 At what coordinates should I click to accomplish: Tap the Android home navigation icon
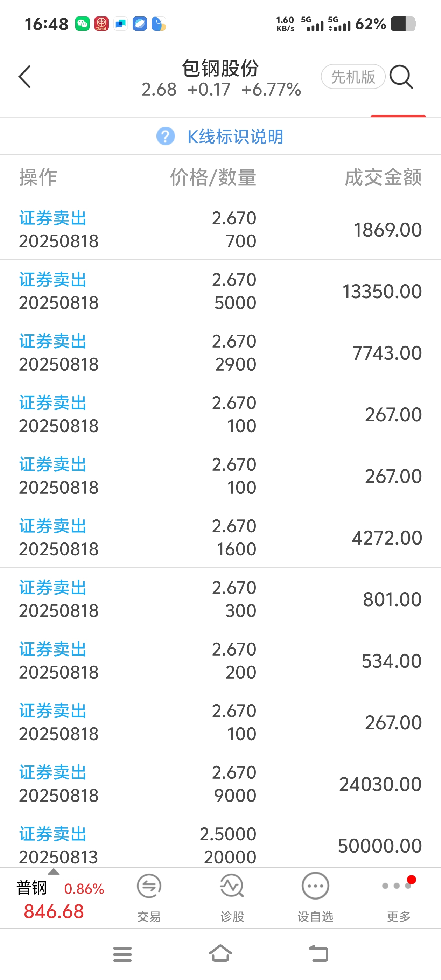pos(220,953)
